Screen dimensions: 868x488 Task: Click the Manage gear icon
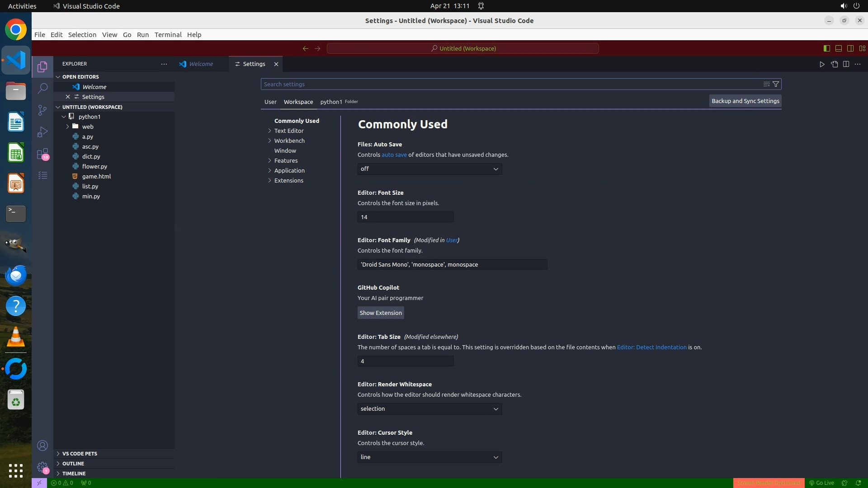click(42, 467)
